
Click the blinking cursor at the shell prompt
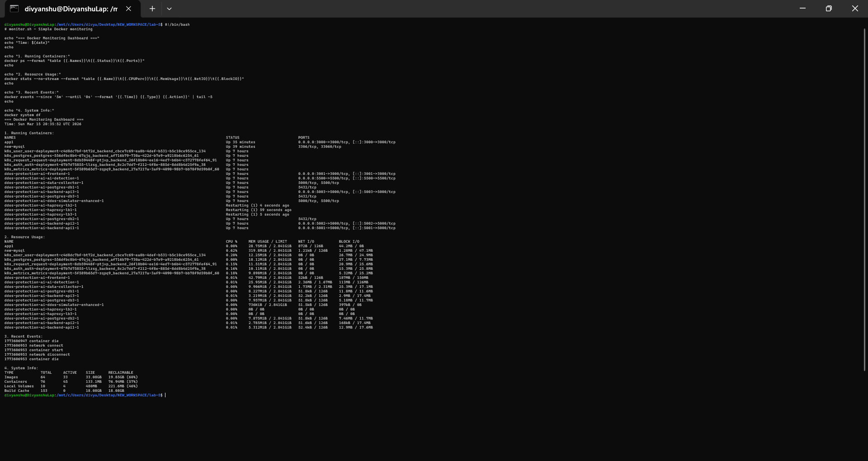pos(165,395)
